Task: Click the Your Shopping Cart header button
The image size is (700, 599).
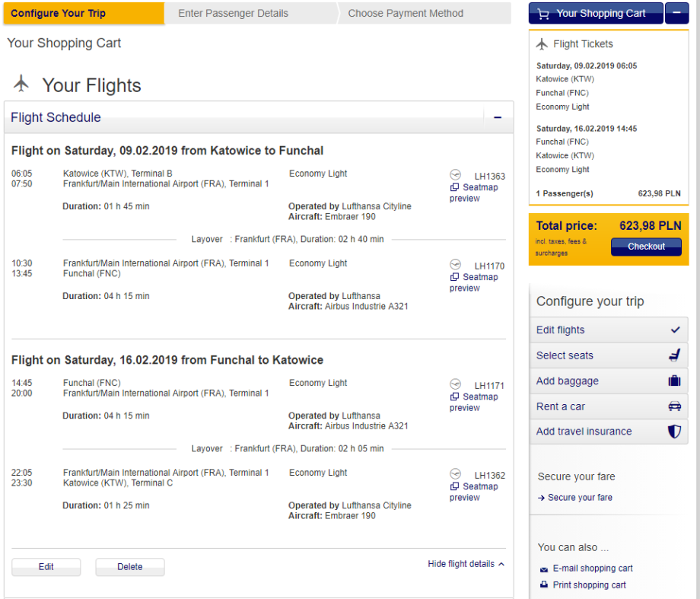Action: (595, 14)
